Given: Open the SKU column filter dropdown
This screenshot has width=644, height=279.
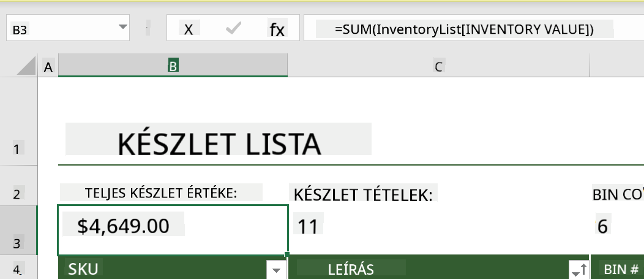Looking at the screenshot, I should [277, 270].
